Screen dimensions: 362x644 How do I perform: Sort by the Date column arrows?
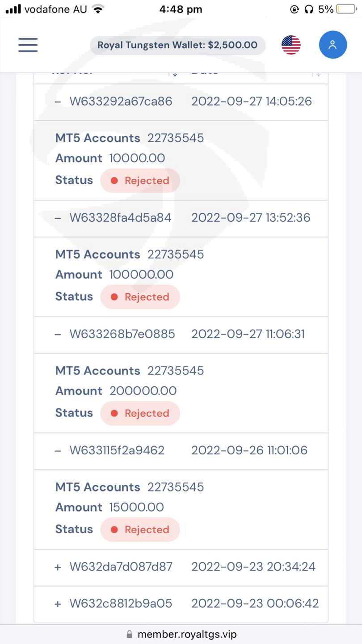[x=317, y=73]
